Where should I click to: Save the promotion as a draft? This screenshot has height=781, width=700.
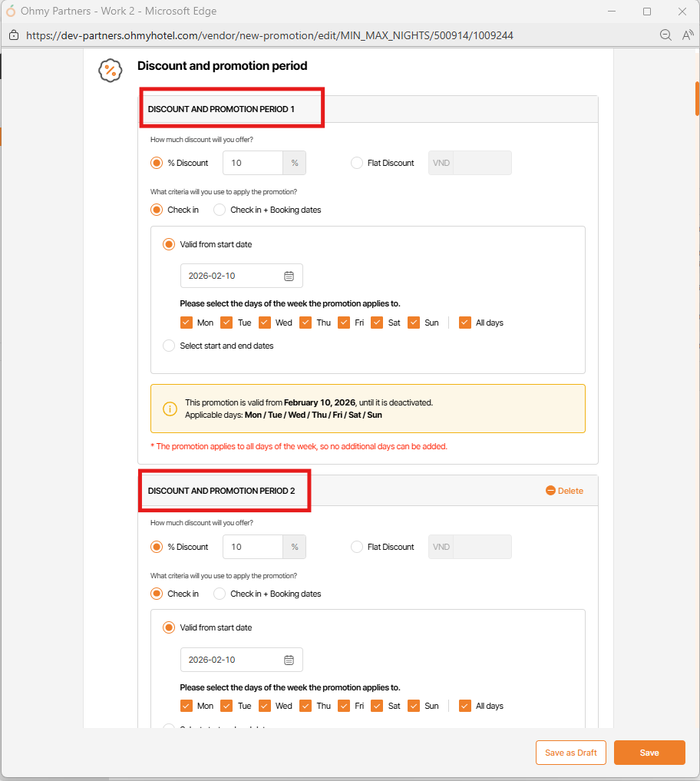(570, 753)
